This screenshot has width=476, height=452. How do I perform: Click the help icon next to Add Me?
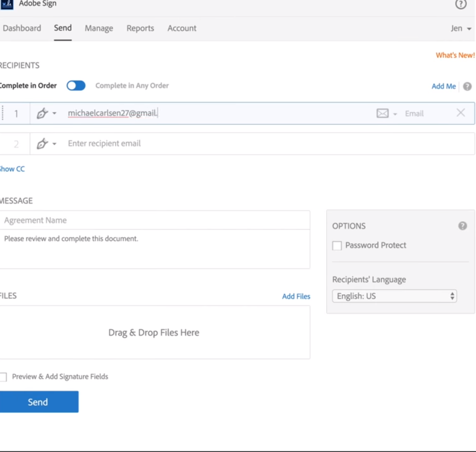pyautogui.click(x=467, y=87)
